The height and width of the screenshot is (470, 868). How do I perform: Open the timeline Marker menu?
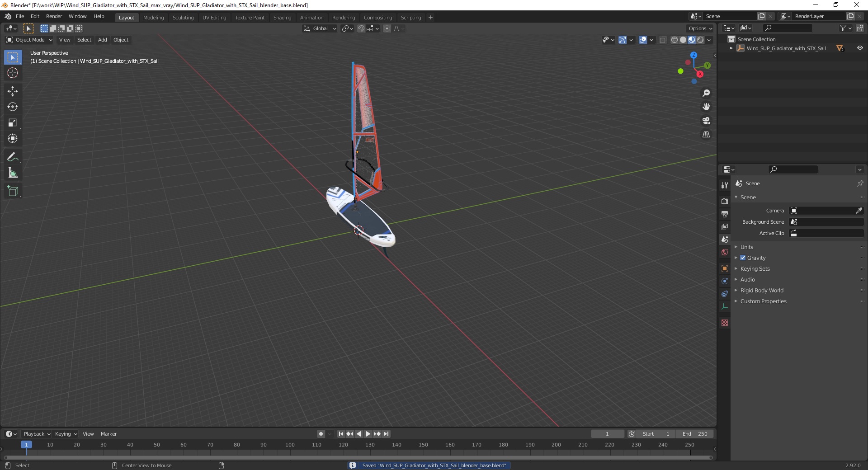point(108,434)
